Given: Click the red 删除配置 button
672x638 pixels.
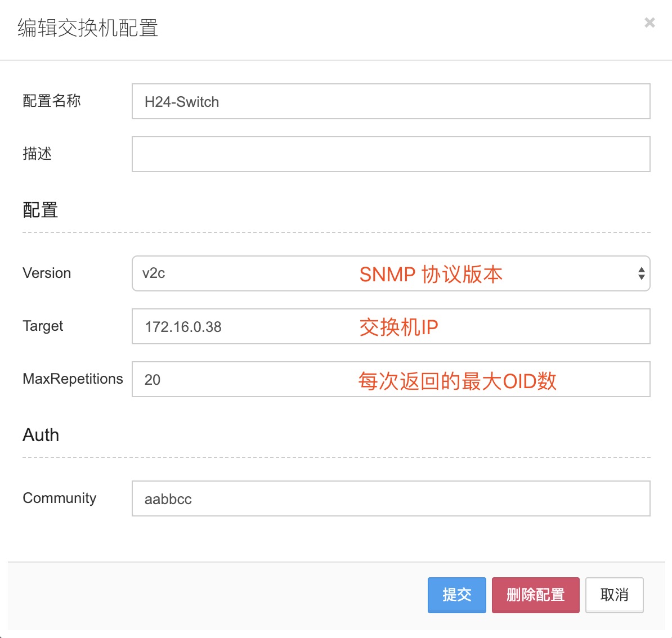Looking at the screenshot, I should tap(535, 595).
